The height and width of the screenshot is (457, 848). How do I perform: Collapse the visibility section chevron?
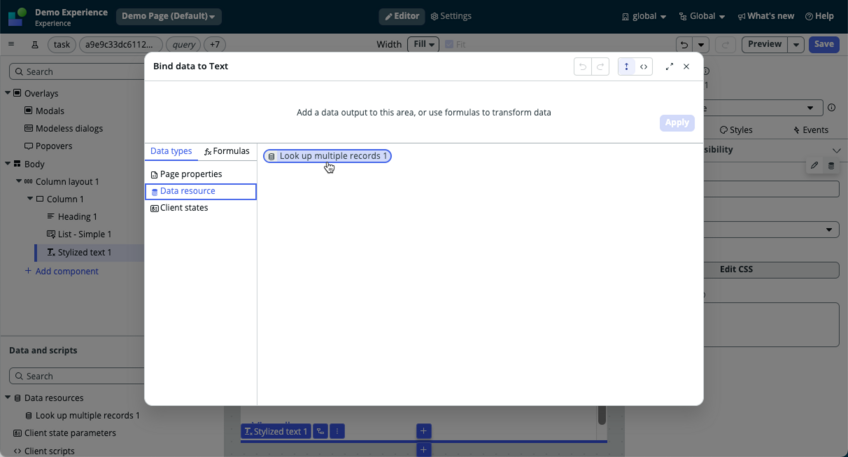pyautogui.click(x=836, y=150)
